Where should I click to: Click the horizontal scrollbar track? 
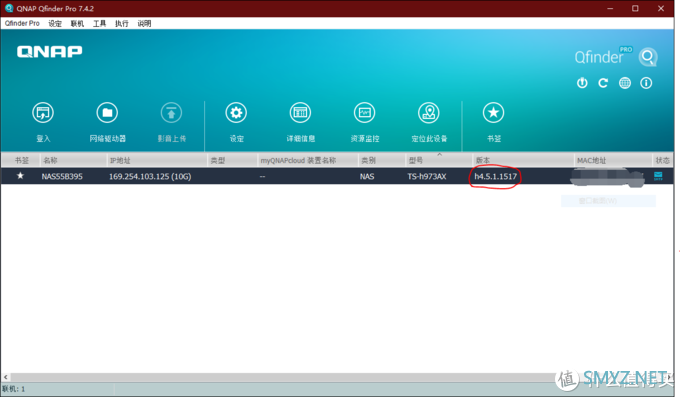pyautogui.click(x=282, y=377)
